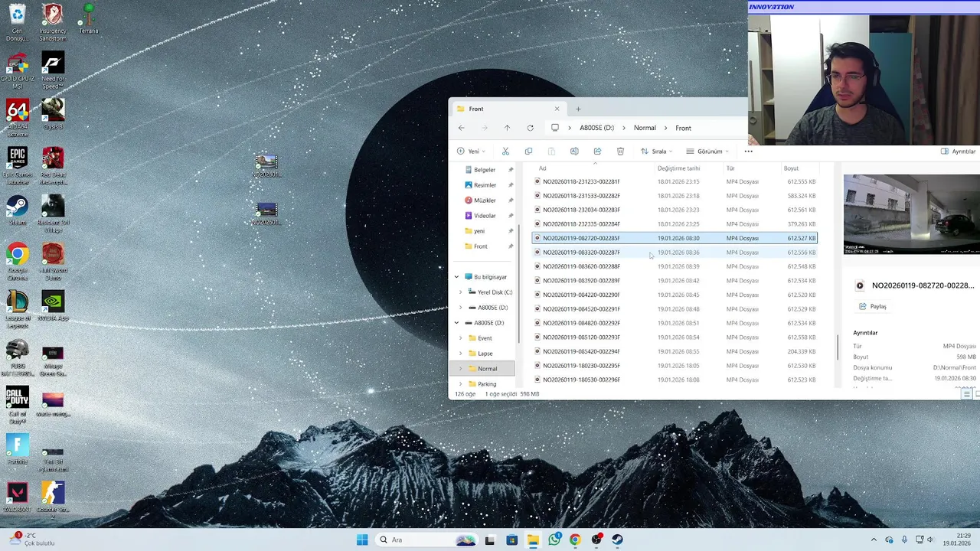Open Need for Speed desktop shortcut
This screenshot has height=551, width=980.
53,70
